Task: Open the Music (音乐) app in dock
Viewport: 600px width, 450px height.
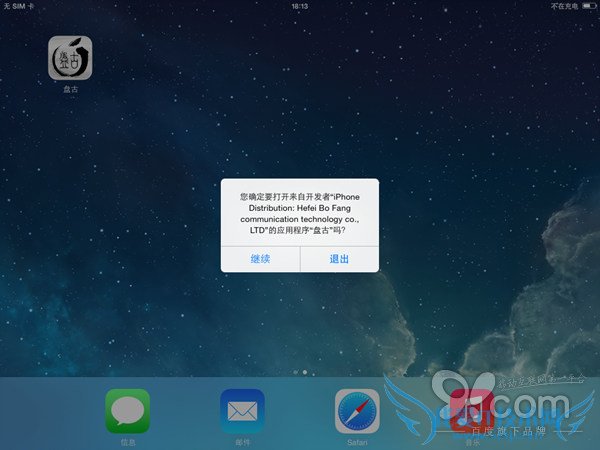Action: 472,411
